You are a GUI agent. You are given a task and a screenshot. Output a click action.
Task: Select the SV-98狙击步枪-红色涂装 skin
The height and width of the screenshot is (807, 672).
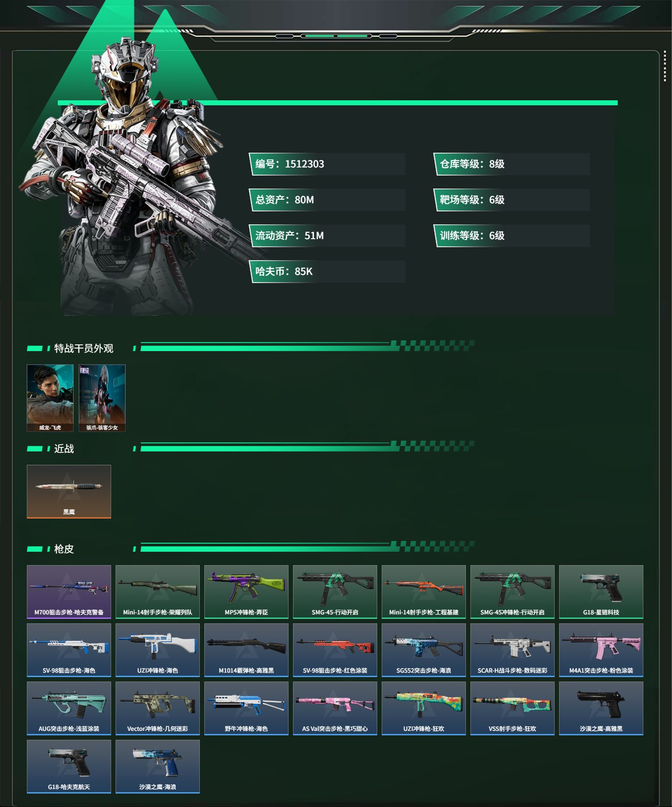[335, 650]
